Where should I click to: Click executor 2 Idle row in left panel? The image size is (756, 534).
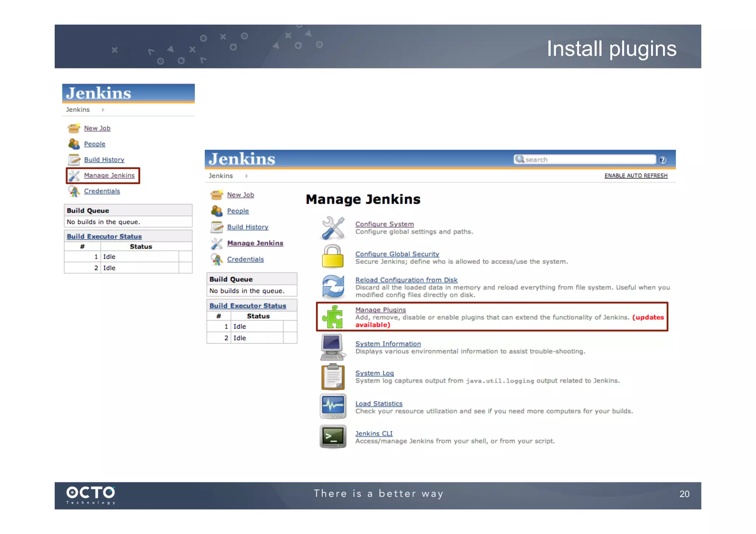click(x=128, y=268)
